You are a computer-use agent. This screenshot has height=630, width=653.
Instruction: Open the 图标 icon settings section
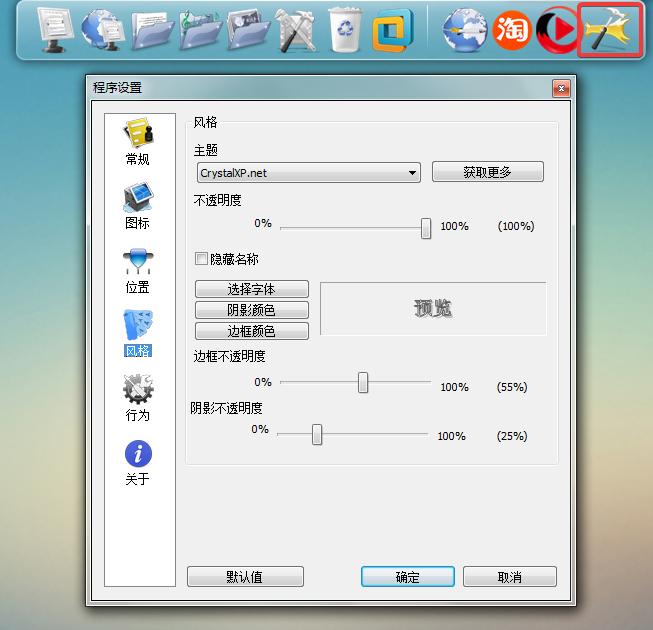point(138,206)
